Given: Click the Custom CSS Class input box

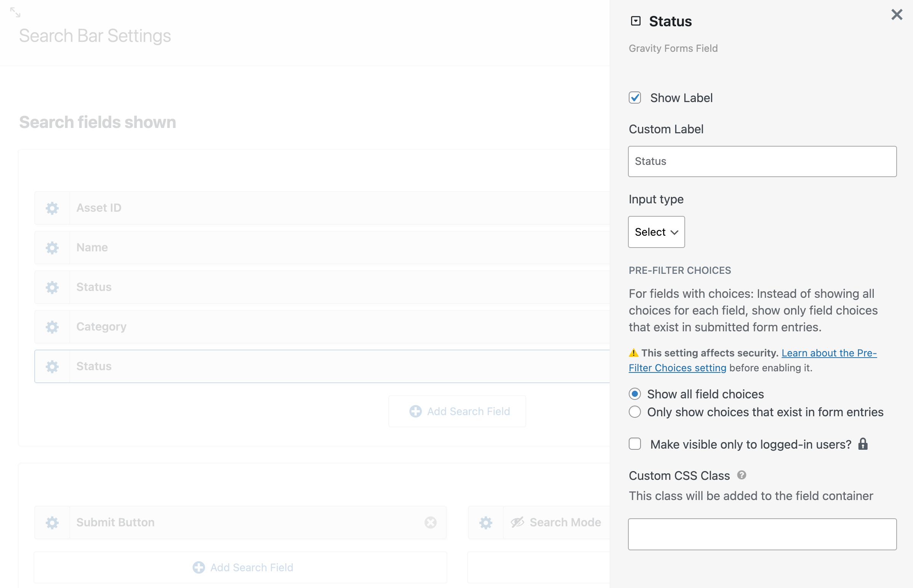Looking at the screenshot, I should point(762,534).
